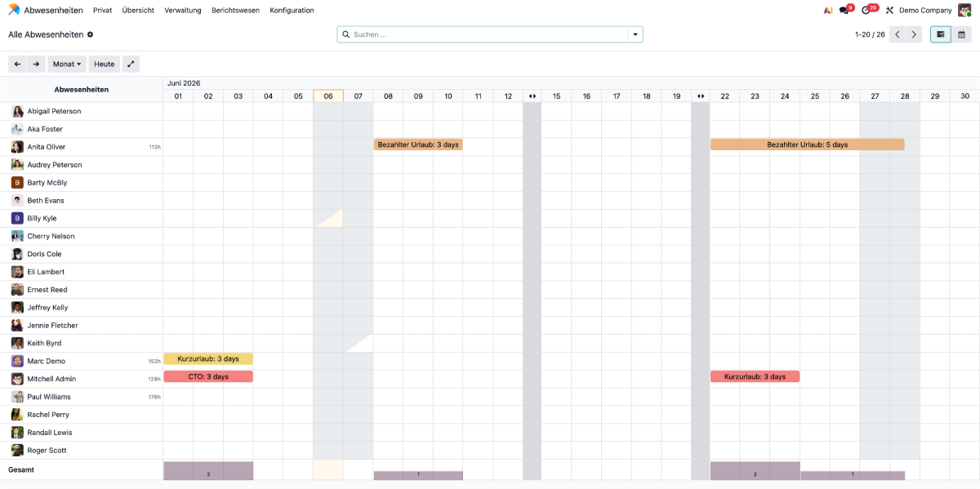Open the Abwesenheiten app home logo

pos(14,10)
